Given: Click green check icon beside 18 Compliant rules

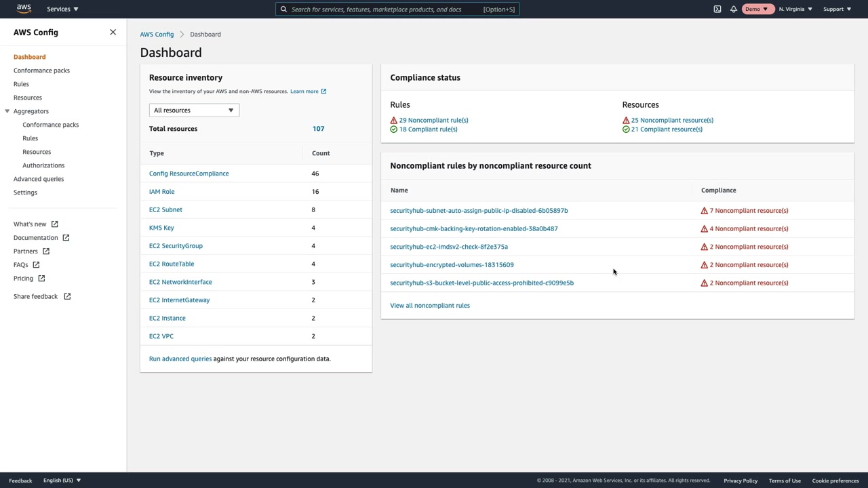Looking at the screenshot, I should [394, 129].
